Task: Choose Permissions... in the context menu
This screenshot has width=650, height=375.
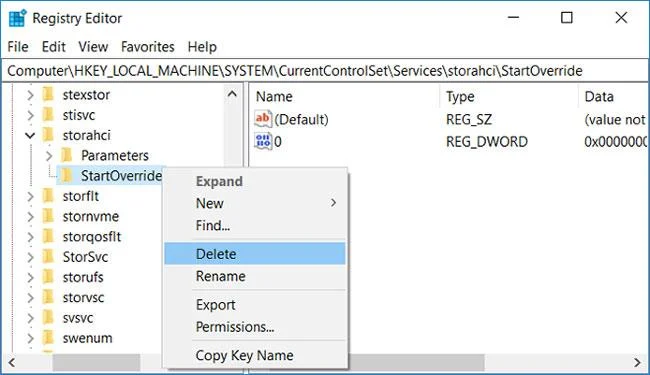Action: (x=255, y=327)
